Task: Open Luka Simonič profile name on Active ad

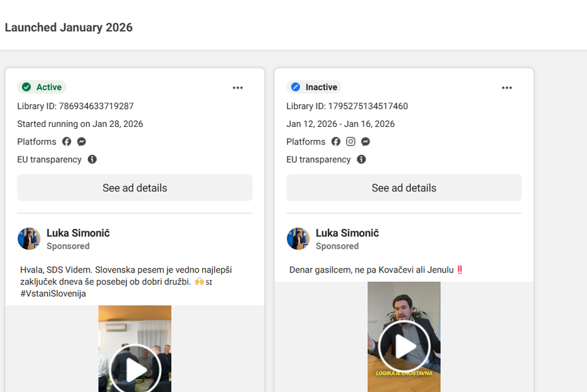Action: pos(78,233)
